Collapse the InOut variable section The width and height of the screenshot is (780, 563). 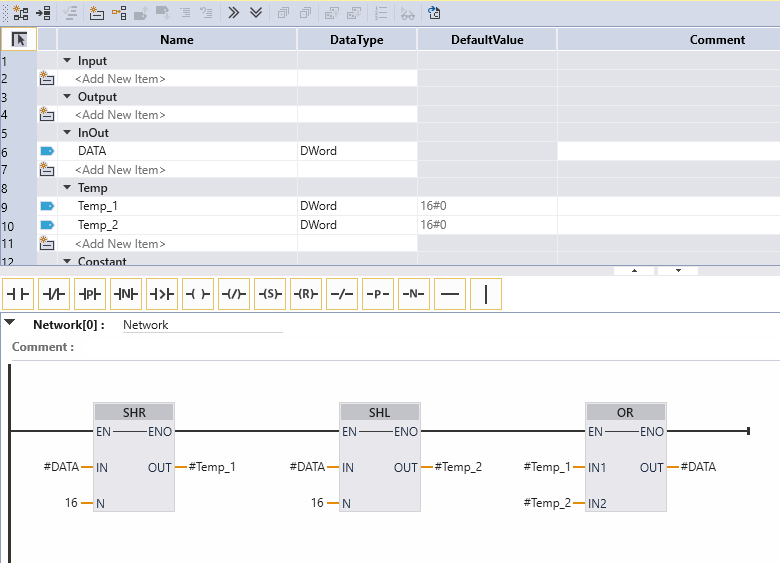[x=67, y=133]
